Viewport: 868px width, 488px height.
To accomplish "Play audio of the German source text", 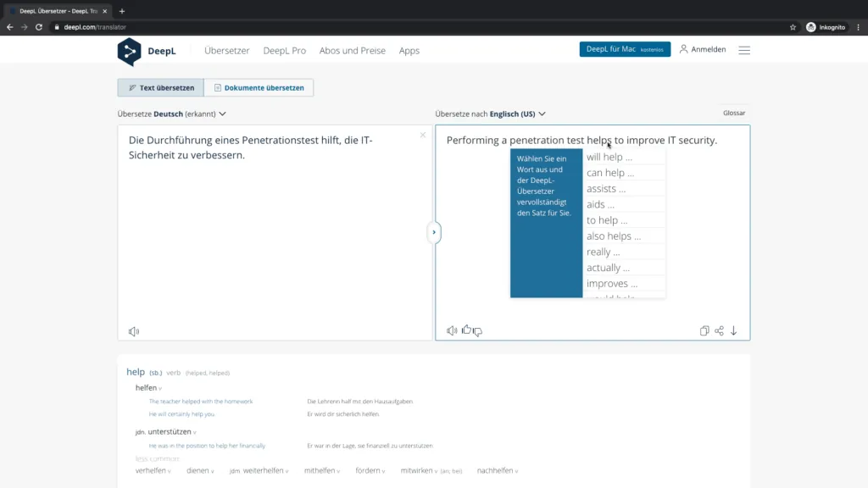I will pos(134,331).
